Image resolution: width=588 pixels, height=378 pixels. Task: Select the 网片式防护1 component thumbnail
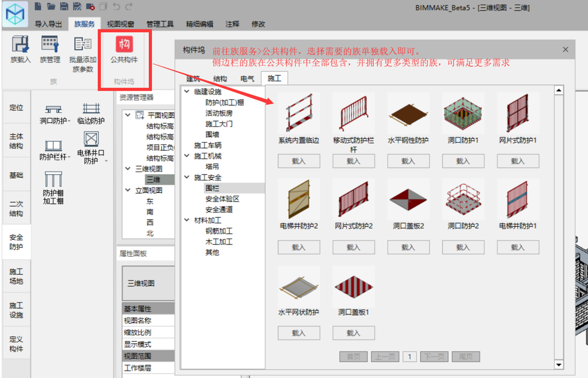point(518,113)
